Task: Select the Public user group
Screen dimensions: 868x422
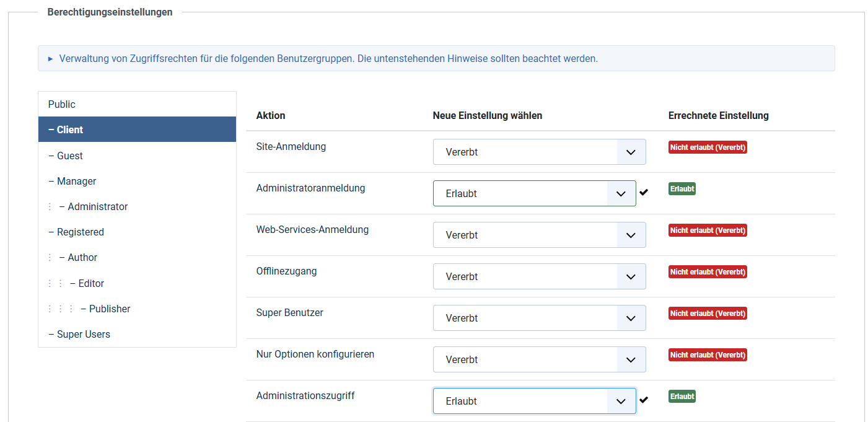Action: [x=62, y=104]
